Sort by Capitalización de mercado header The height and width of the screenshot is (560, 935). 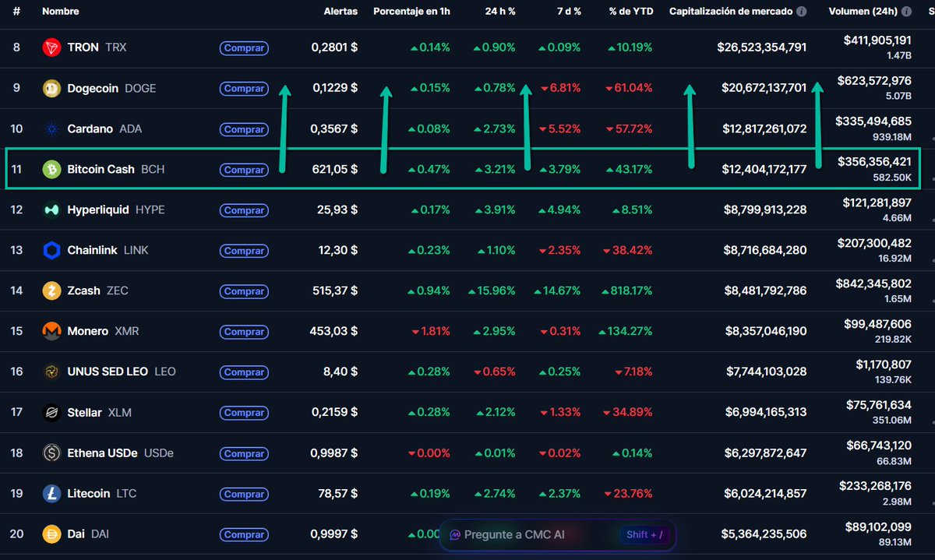coord(731,12)
